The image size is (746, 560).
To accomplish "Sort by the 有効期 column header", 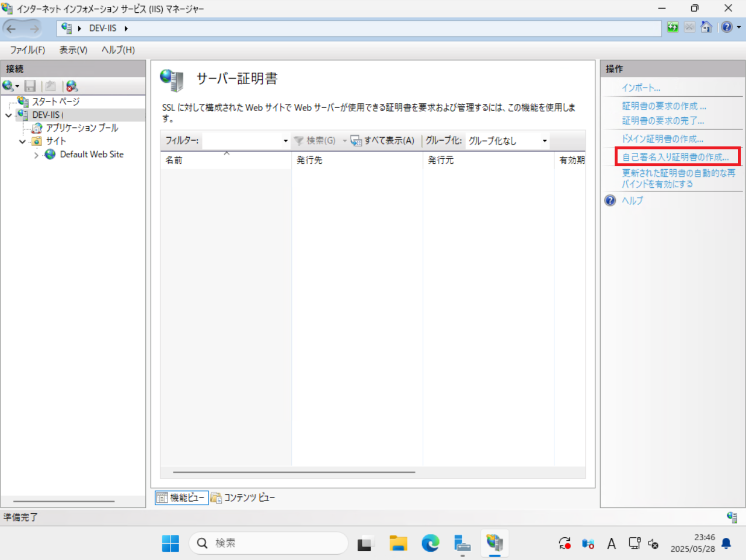I will (570, 160).
